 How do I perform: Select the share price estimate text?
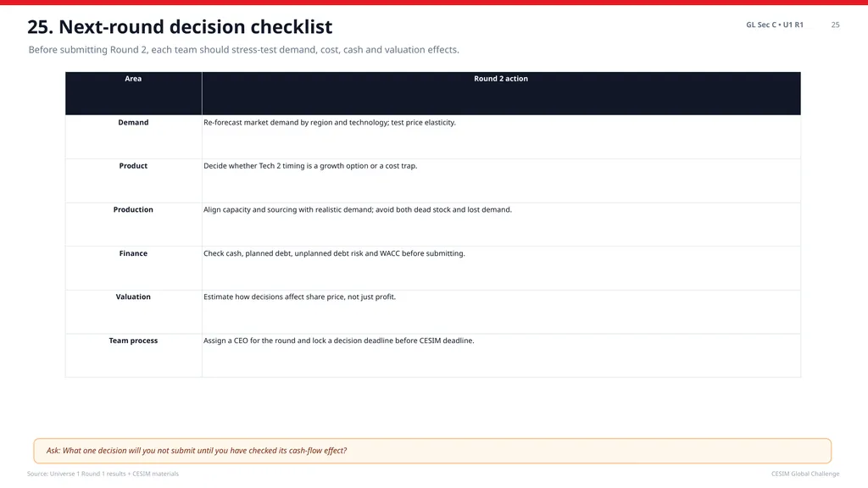click(299, 297)
